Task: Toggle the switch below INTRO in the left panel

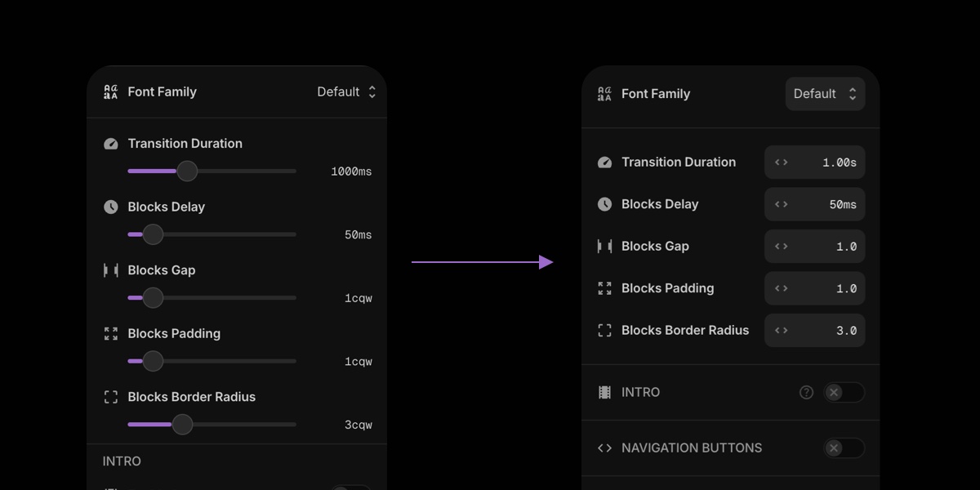Action: (350, 488)
